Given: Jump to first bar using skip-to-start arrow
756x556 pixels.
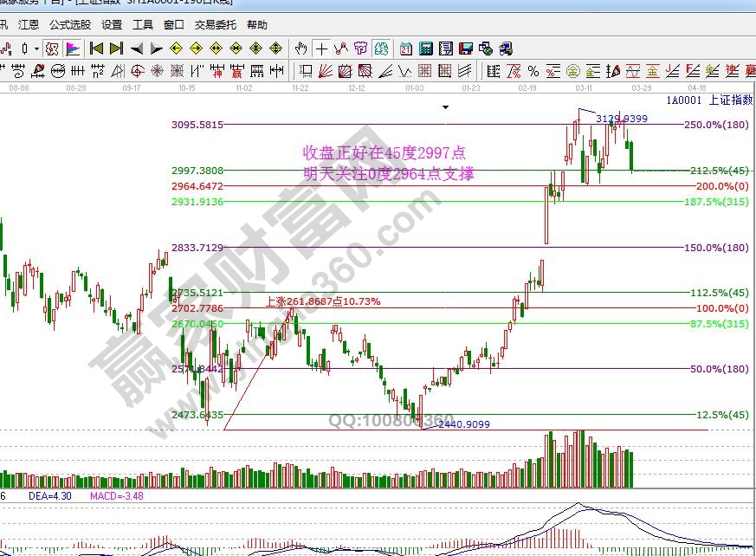Looking at the screenshot, I should point(97,48).
